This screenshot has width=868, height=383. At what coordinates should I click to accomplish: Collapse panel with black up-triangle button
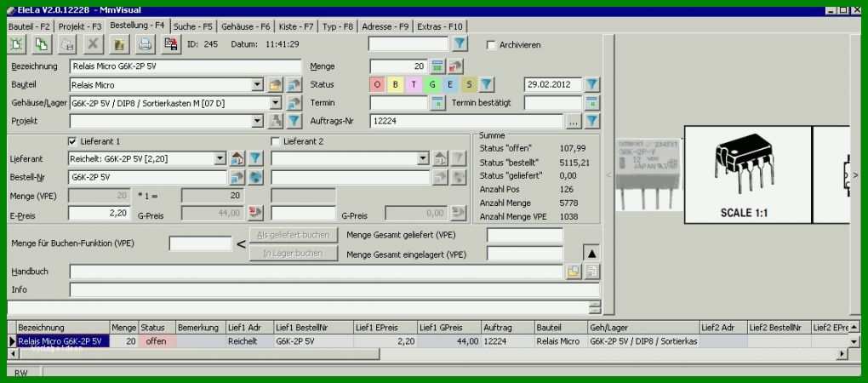click(591, 253)
